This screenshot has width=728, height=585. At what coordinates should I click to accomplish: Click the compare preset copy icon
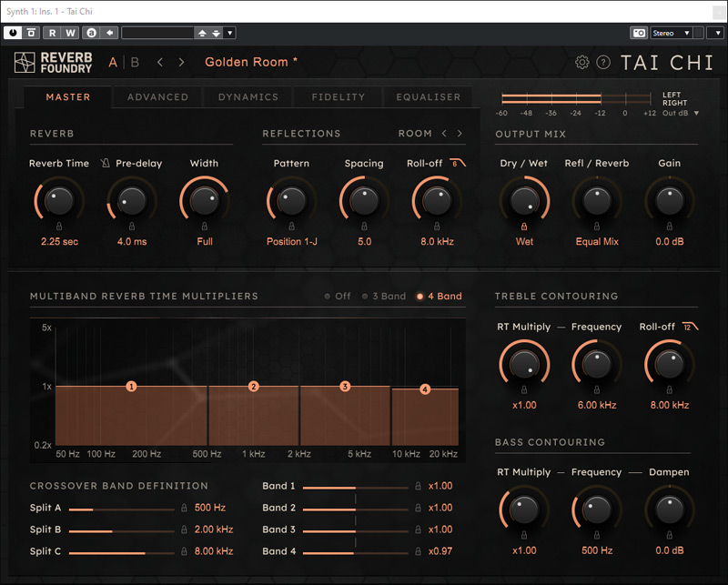point(31,33)
